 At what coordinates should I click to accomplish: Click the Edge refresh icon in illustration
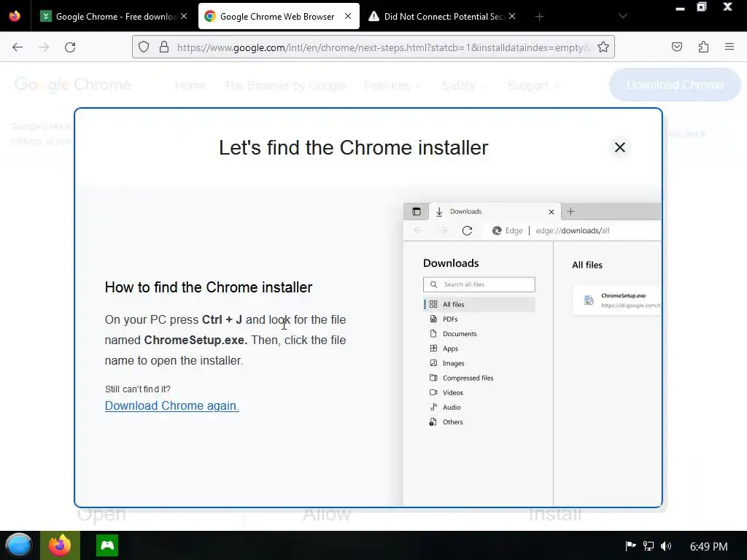click(467, 230)
